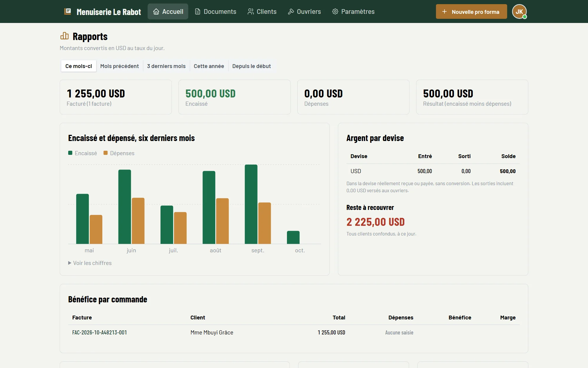Viewport: 588px width, 368px height.
Task: Click the Menuiserie Le Rabot logo icon
Action: [68, 11]
